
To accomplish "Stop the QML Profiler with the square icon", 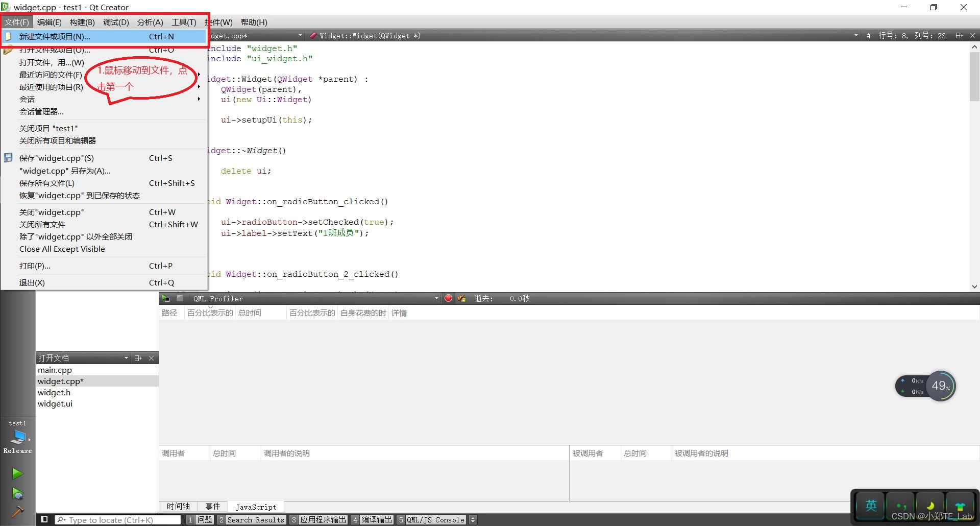I will [x=180, y=298].
